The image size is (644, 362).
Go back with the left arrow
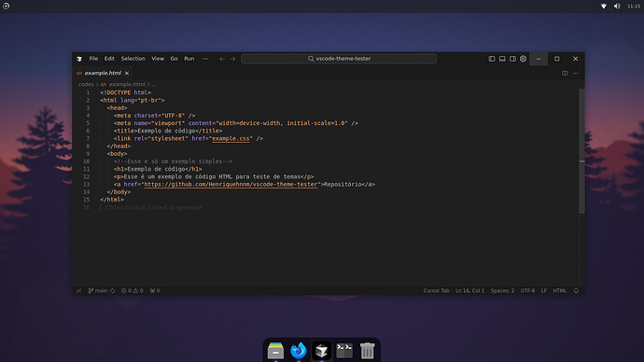point(222,59)
